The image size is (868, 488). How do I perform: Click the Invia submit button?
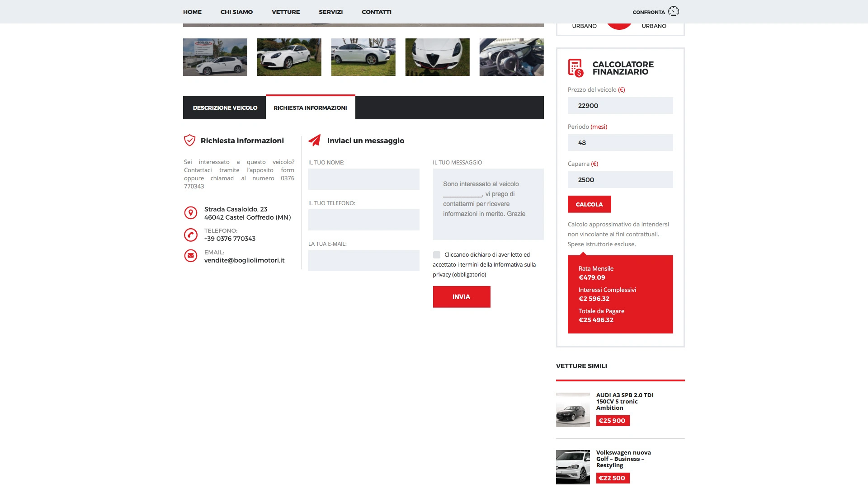(462, 297)
